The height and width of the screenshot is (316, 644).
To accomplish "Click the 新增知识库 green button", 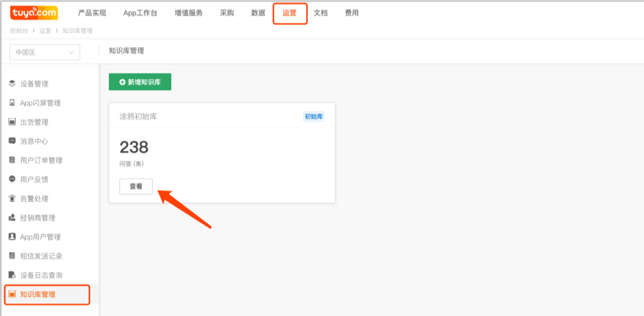I will [140, 82].
